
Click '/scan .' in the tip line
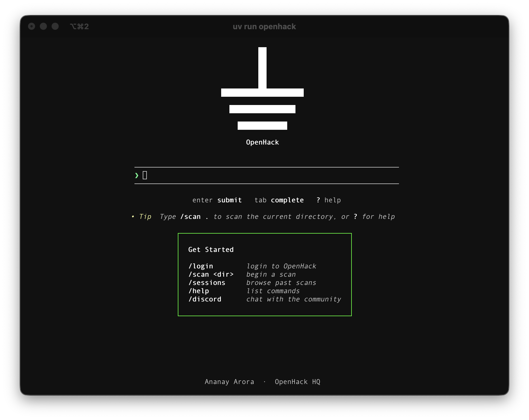click(194, 216)
